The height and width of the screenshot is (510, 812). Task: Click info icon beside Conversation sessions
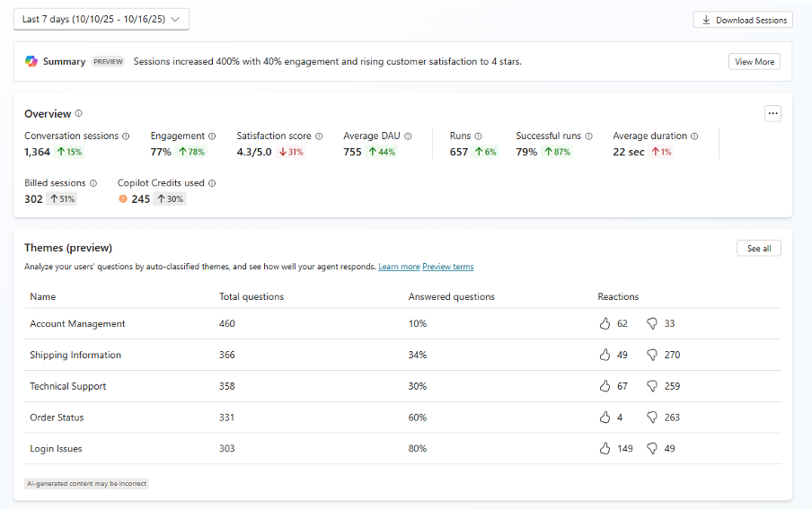point(126,136)
